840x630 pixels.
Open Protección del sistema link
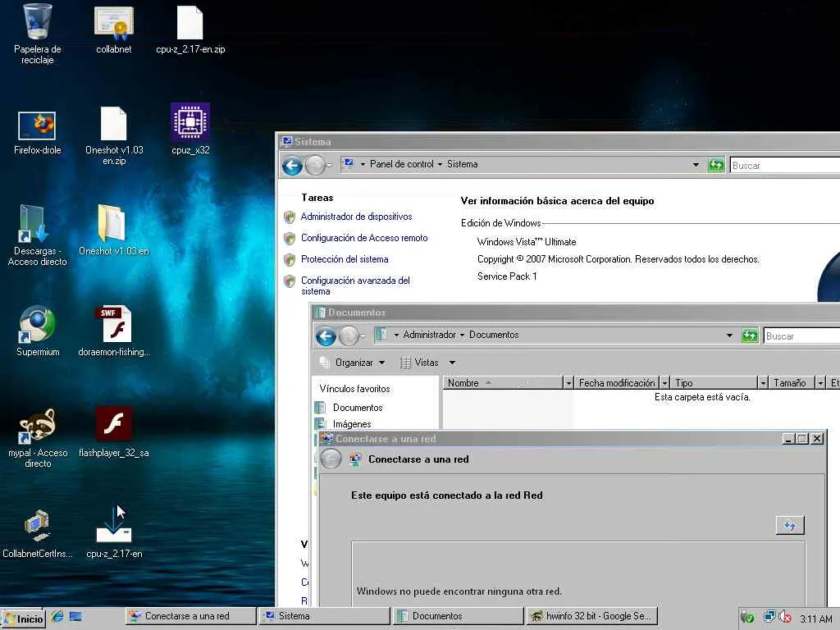tap(345, 259)
